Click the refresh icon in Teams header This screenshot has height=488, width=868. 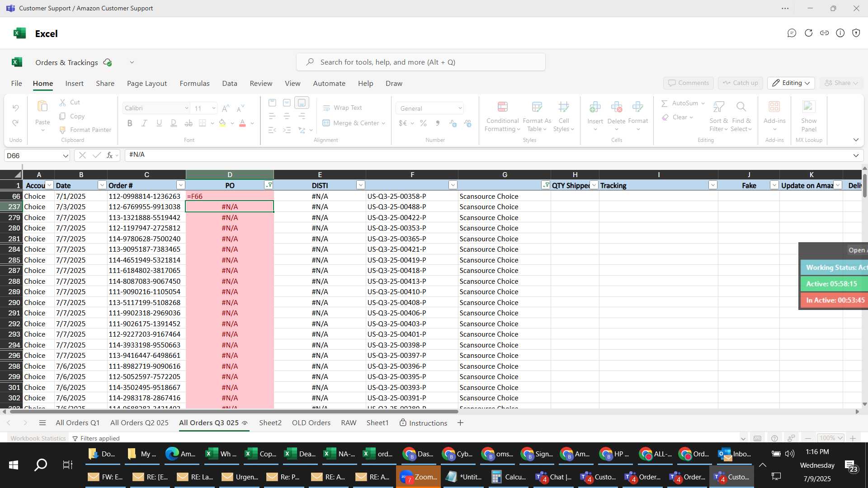tap(808, 33)
